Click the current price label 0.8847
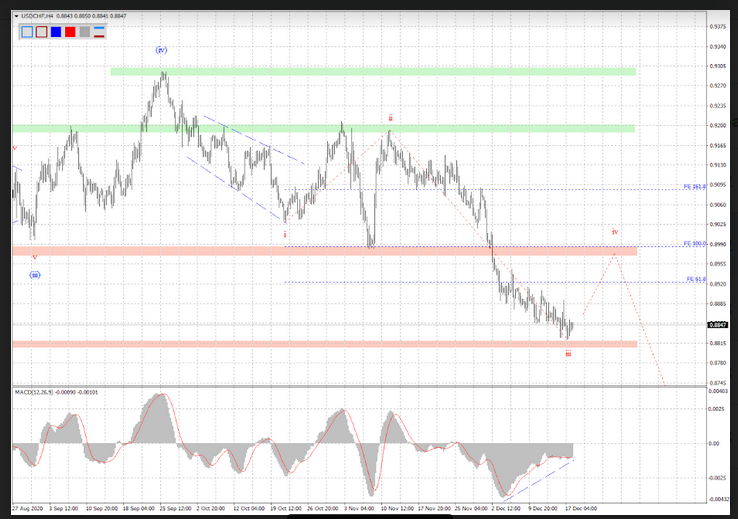Screen dimensions: 738x519 pyautogui.click(x=717, y=325)
